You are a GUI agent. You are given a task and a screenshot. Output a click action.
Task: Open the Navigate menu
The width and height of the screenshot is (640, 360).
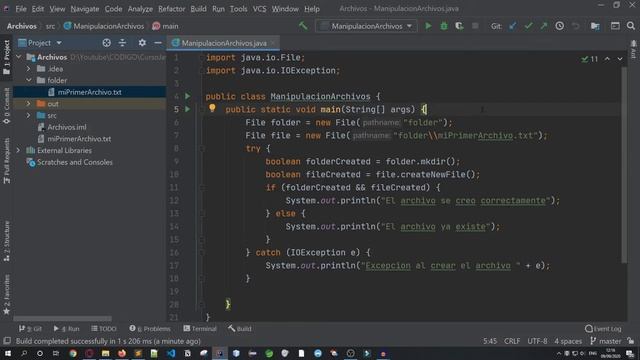84,9
